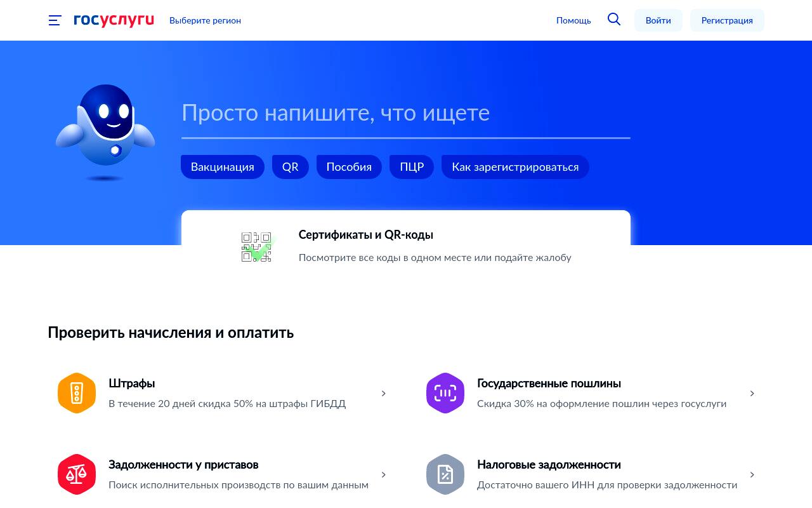Screen dimensions: 812x508
Task: Open Задолженности у приставов title link
Action: [x=183, y=465]
